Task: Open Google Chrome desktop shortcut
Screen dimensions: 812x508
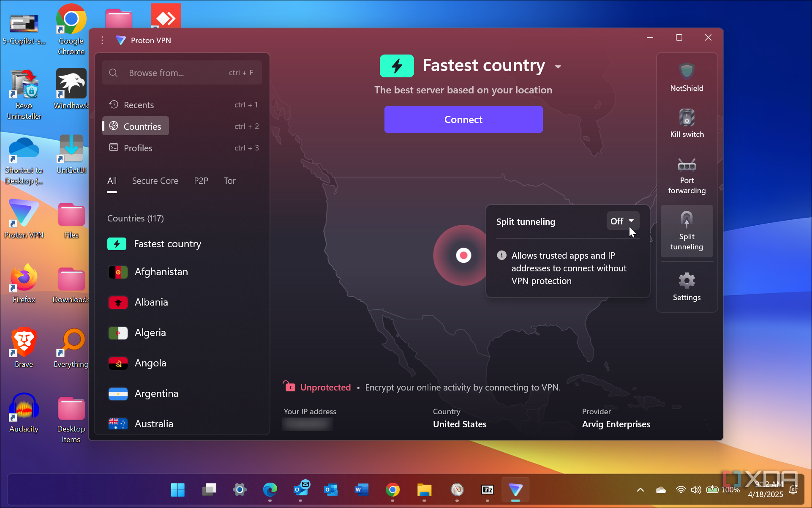Action: coord(71,30)
